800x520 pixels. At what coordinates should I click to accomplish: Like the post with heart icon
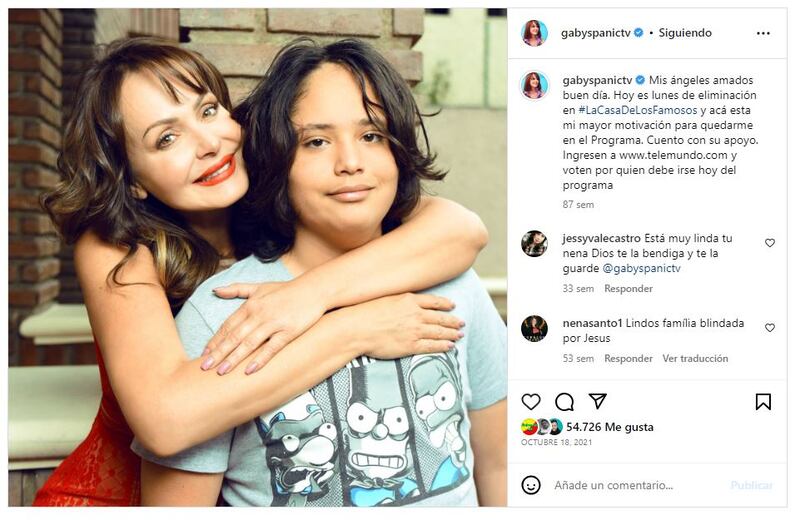[531, 401]
